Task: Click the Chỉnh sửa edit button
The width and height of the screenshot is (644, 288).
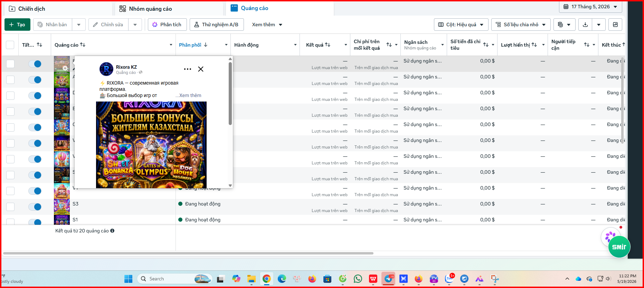Action: pyautogui.click(x=108, y=25)
